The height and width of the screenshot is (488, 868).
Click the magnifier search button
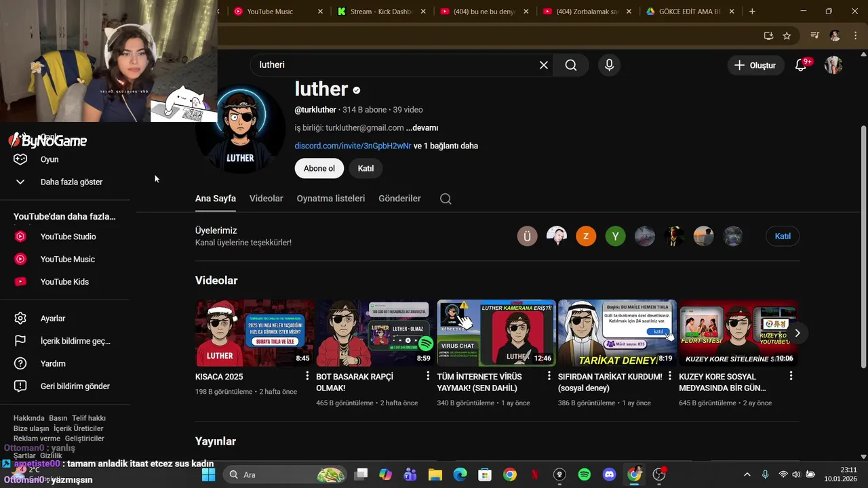(571, 65)
